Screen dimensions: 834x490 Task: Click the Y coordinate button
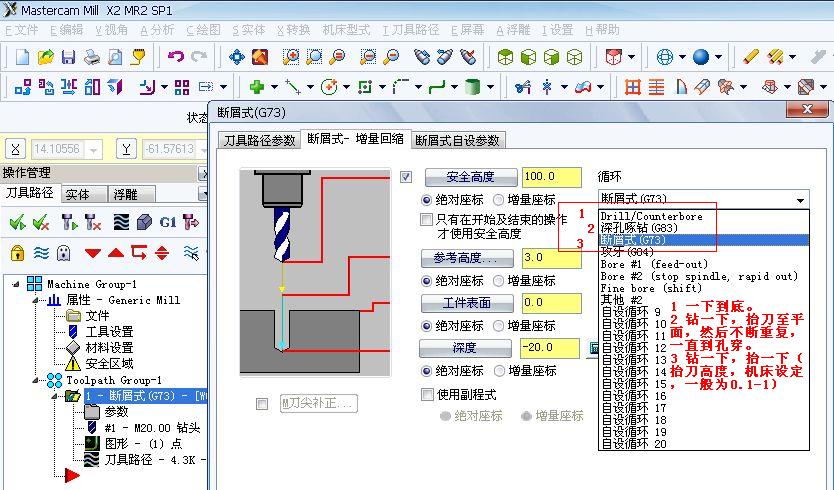(126, 150)
